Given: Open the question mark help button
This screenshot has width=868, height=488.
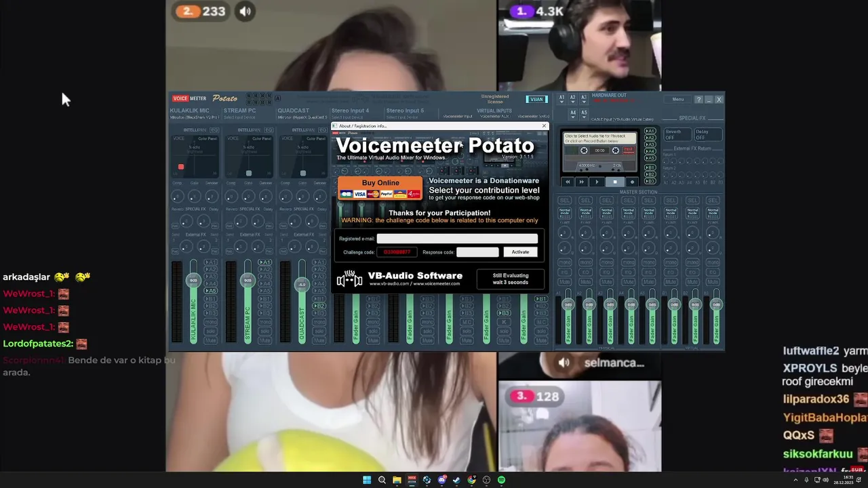Looking at the screenshot, I should tap(698, 100).
